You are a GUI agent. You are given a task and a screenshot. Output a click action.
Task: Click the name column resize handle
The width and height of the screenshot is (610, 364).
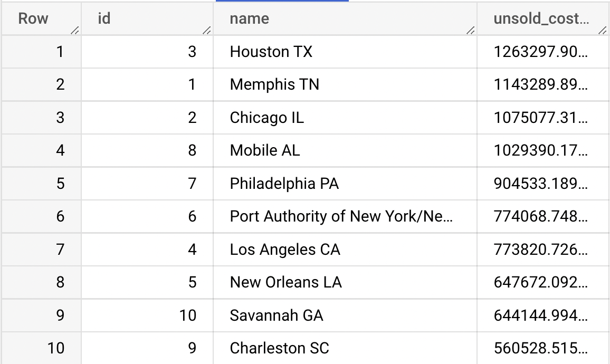tap(471, 31)
